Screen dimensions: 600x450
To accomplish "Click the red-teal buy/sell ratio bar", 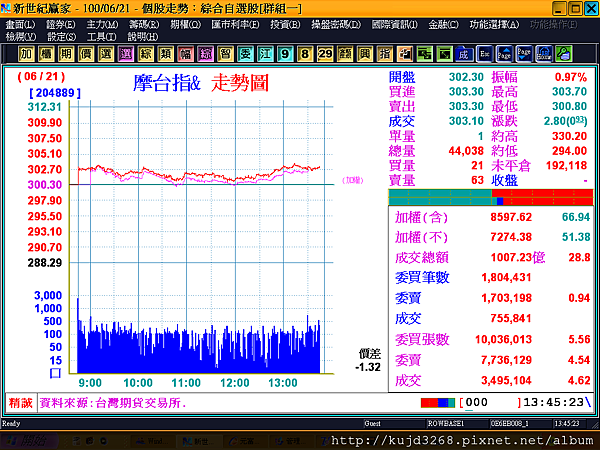I will (x=491, y=197).
